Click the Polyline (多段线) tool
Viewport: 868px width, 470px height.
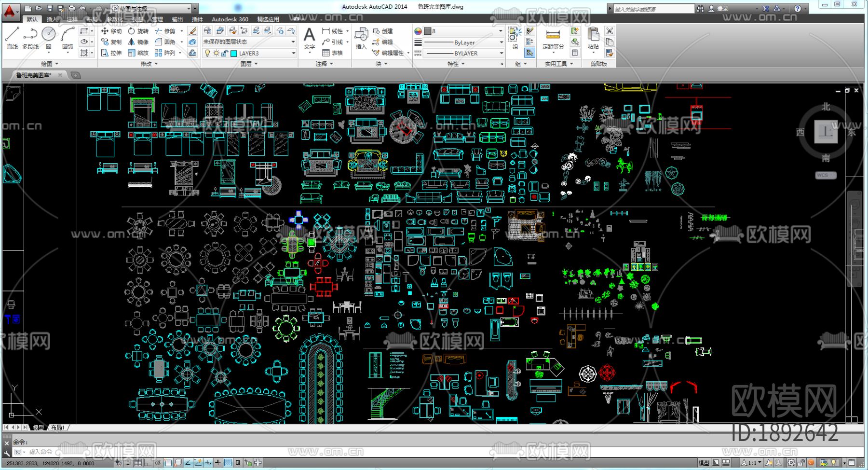(30, 38)
